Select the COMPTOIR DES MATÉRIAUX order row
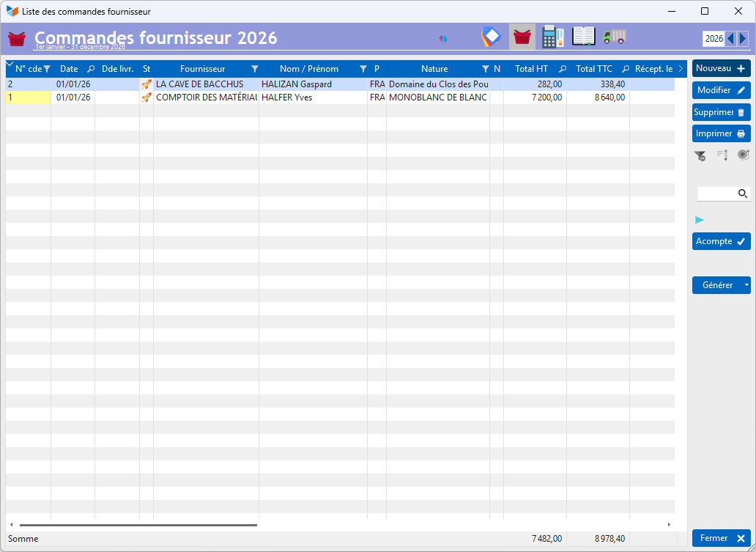756x552 pixels. tap(205, 97)
